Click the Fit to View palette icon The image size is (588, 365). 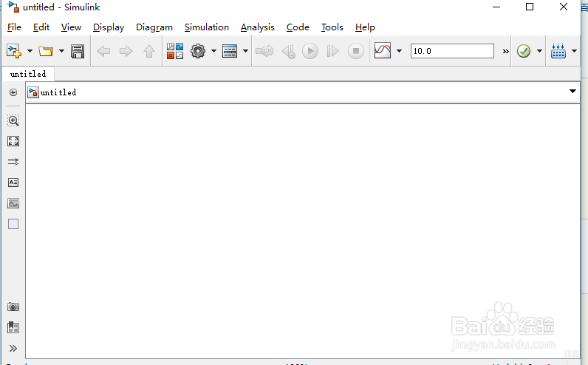[x=13, y=141]
